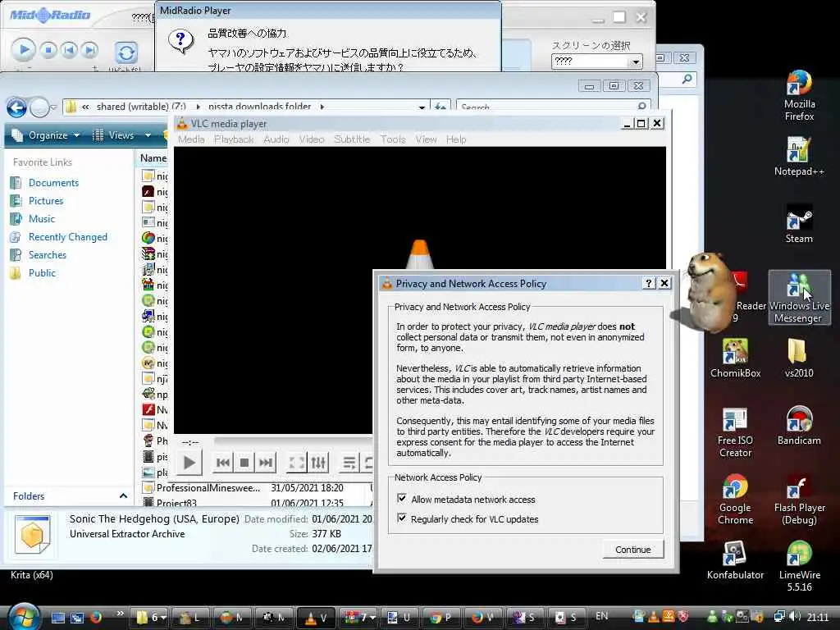Open Recently Changed favorite link

(68, 237)
